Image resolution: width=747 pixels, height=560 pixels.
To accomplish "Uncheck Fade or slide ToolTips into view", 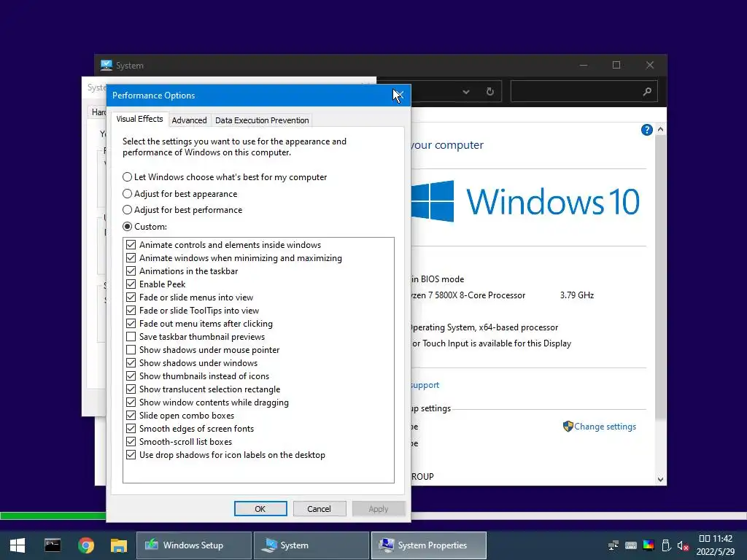I will tap(131, 311).
